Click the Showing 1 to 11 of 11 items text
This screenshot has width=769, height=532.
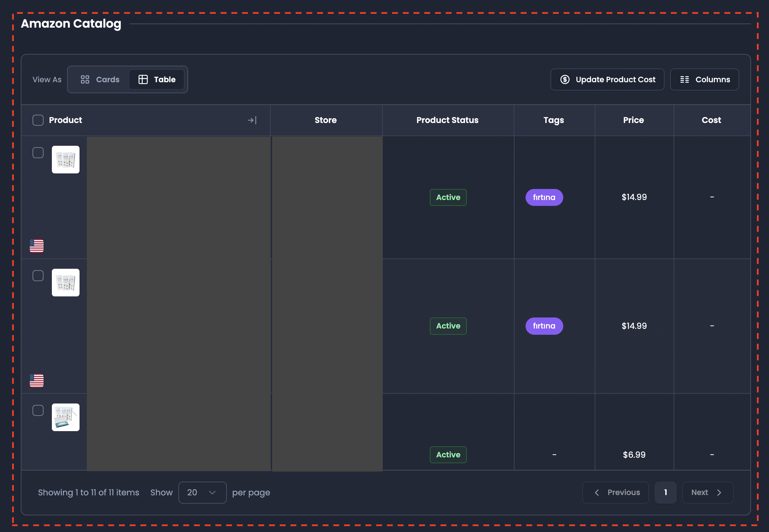pyautogui.click(x=89, y=493)
